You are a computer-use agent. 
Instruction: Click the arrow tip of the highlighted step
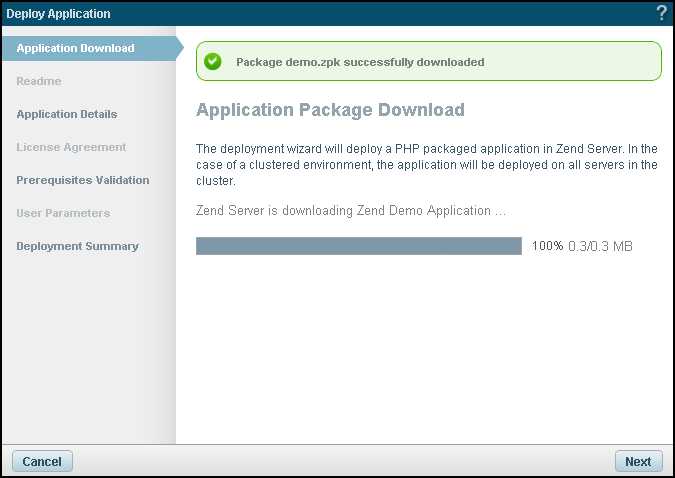point(180,48)
